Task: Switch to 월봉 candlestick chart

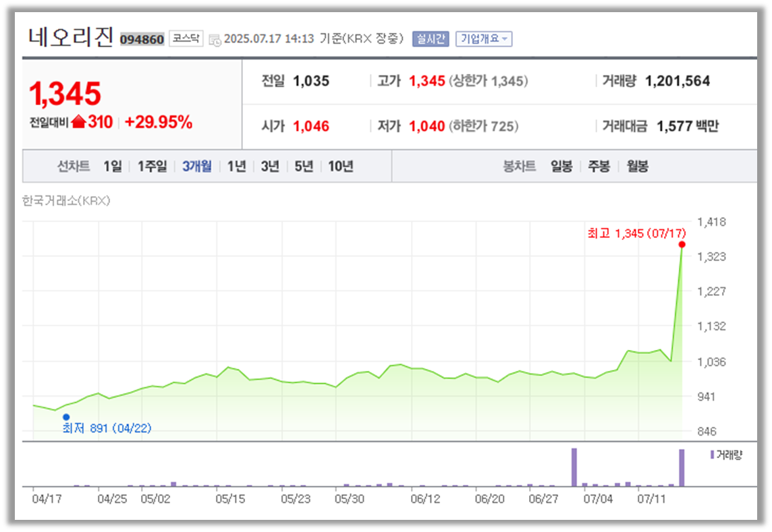Action: coord(637,167)
